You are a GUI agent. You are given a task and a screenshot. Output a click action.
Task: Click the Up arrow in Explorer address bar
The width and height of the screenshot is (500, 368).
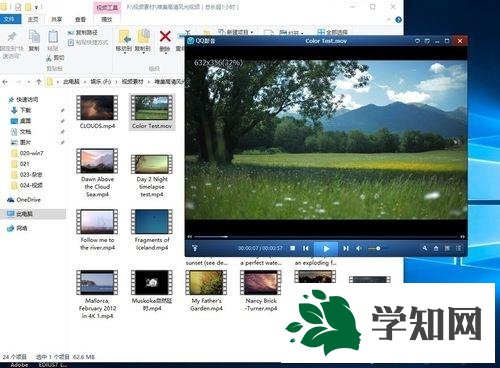pyautogui.click(x=38, y=82)
